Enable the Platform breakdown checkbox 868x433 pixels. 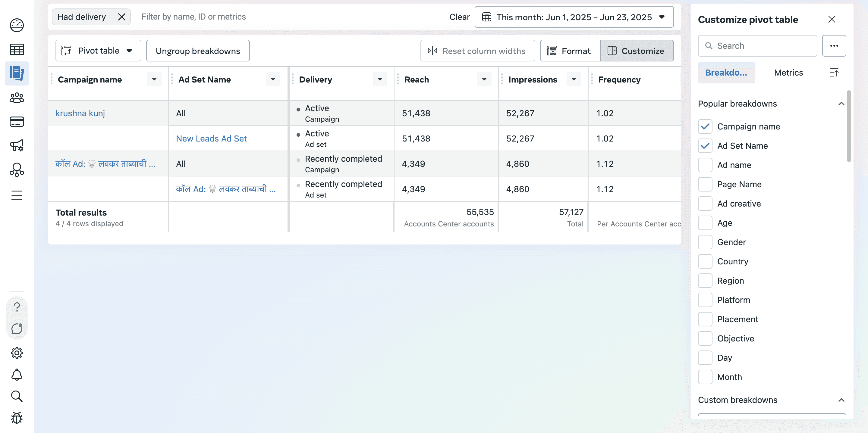click(x=705, y=300)
